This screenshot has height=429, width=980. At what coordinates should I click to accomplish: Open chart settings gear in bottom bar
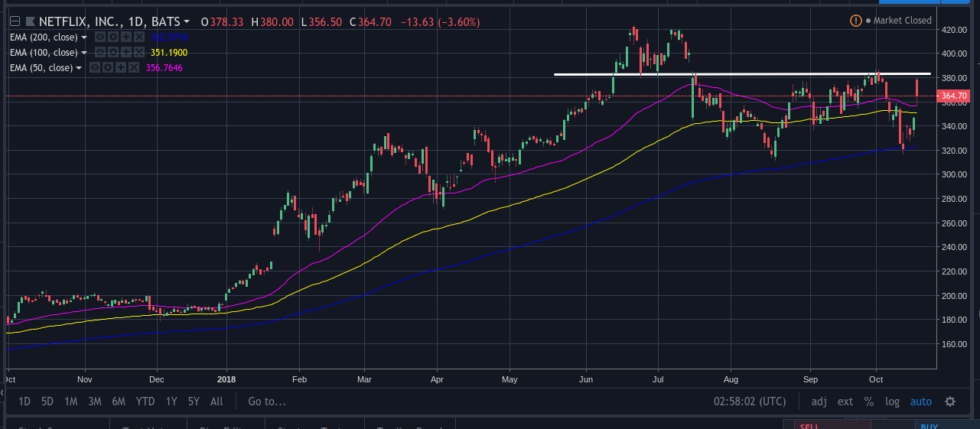tap(950, 401)
